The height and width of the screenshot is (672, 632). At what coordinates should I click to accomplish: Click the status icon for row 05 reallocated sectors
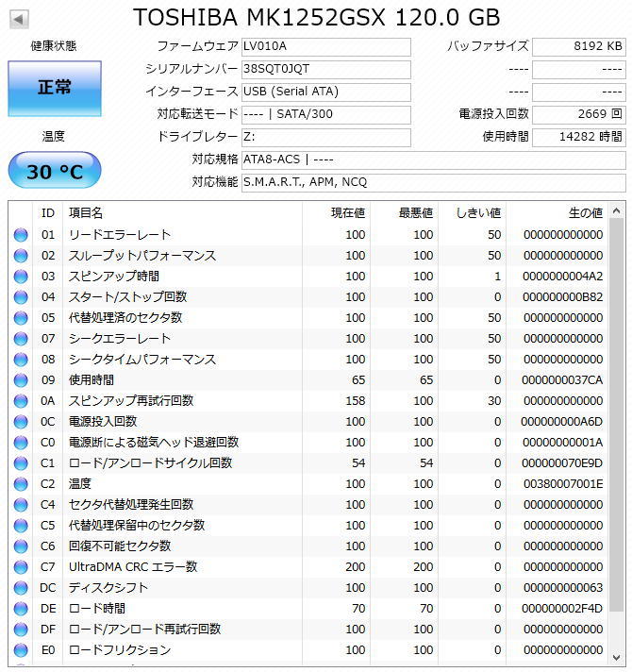click(x=21, y=318)
